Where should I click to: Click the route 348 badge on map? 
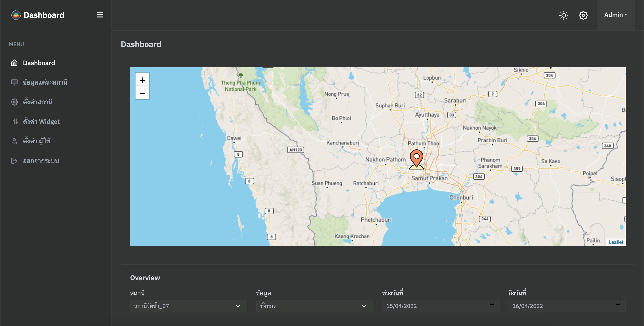tap(608, 146)
